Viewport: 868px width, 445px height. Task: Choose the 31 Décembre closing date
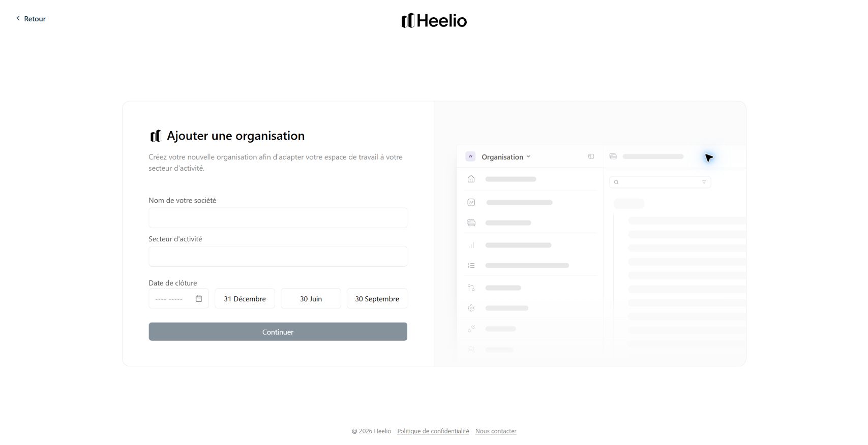tap(245, 299)
